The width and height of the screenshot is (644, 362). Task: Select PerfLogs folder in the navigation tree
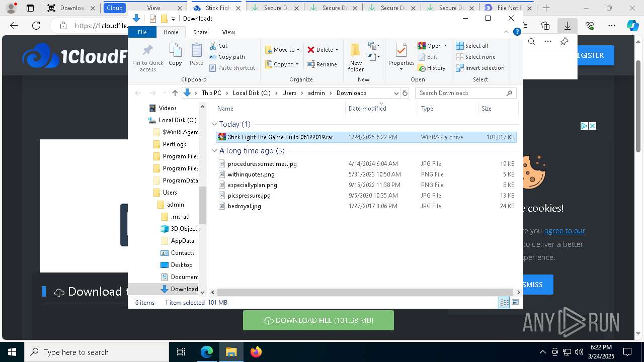[x=170, y=144]
